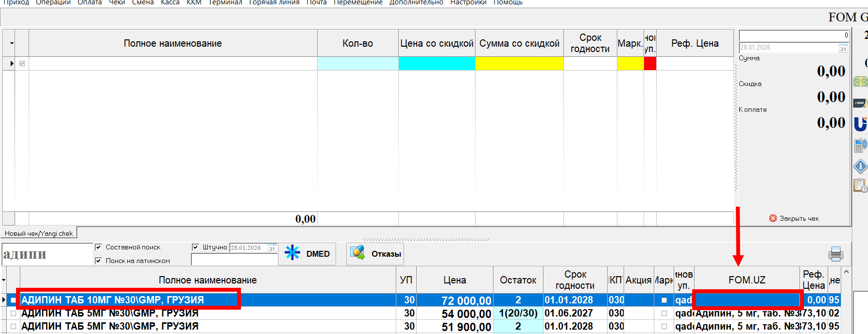
Task: Select the cash payment icon
Action: [861, 82]
